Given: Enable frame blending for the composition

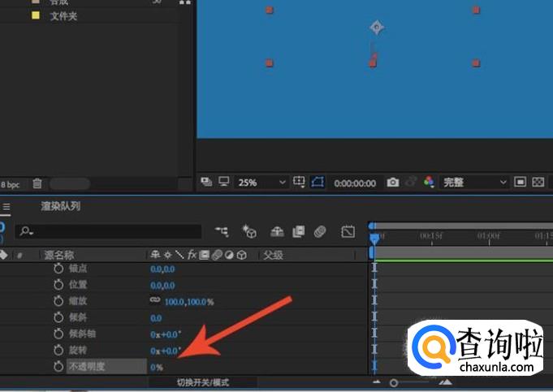Looking at the screenshot, I should (x=299, y=232).
